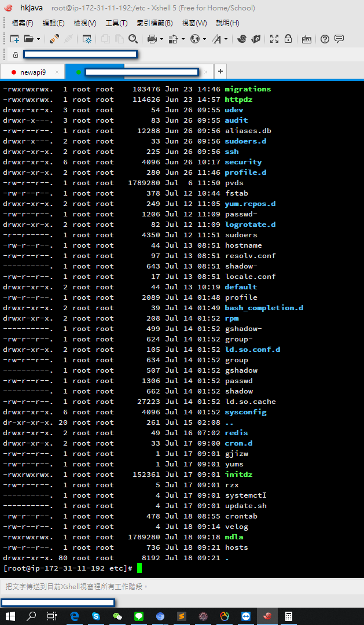Expand the globe encoding dropdown arrow
Screen dimensions: 364x625
[204, 39]
